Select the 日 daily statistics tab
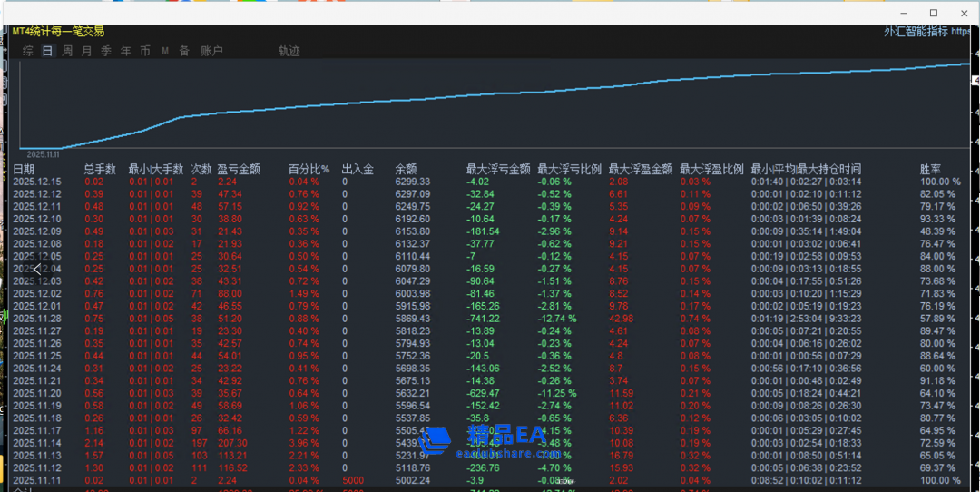980x492 pixels. pyautogui.click(x=47, y=51)
